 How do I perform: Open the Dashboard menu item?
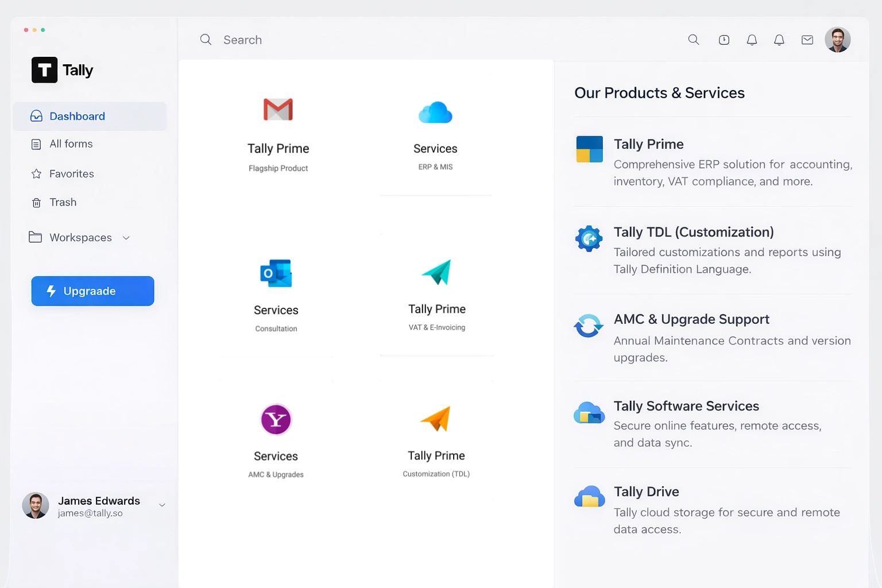click(77, 117)
